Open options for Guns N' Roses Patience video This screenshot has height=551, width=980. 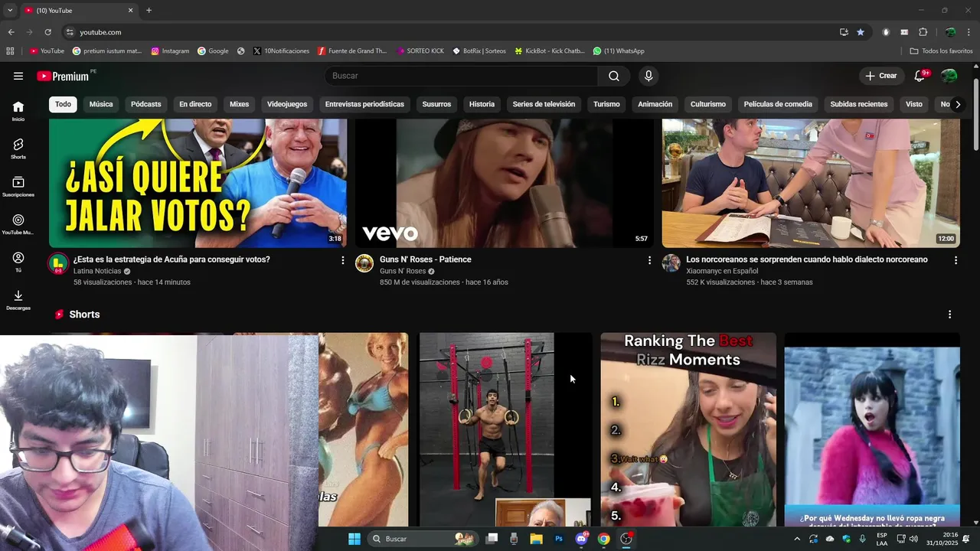649,260
